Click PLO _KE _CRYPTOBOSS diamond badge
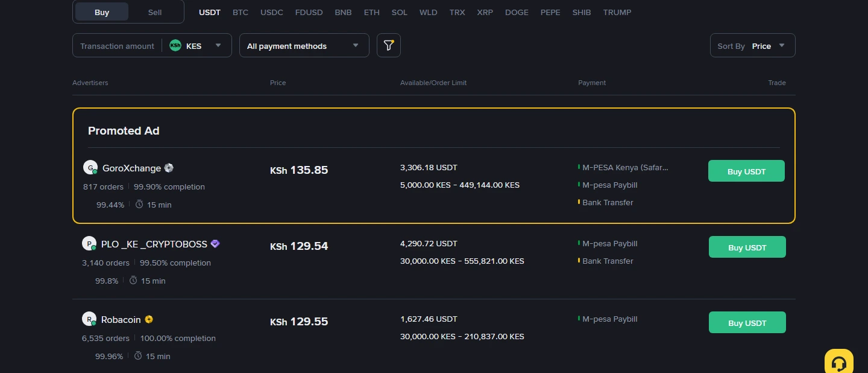This screenshot has width=868, height=373. point(215,244)
